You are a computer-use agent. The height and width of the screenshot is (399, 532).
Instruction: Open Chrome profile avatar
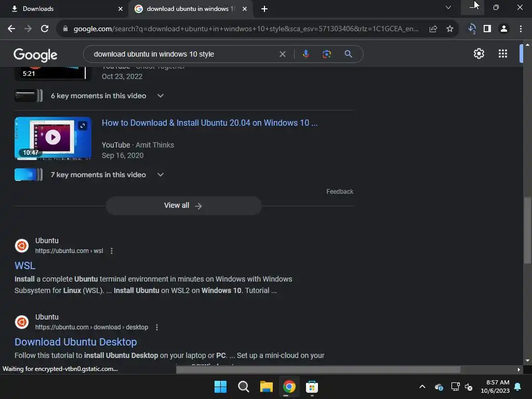click(504, 29)
